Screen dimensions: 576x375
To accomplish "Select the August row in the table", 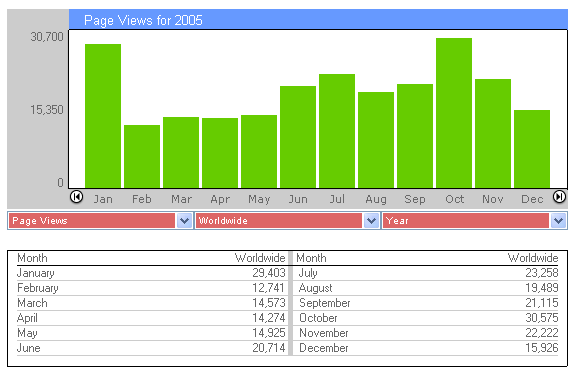I will 426,288.
